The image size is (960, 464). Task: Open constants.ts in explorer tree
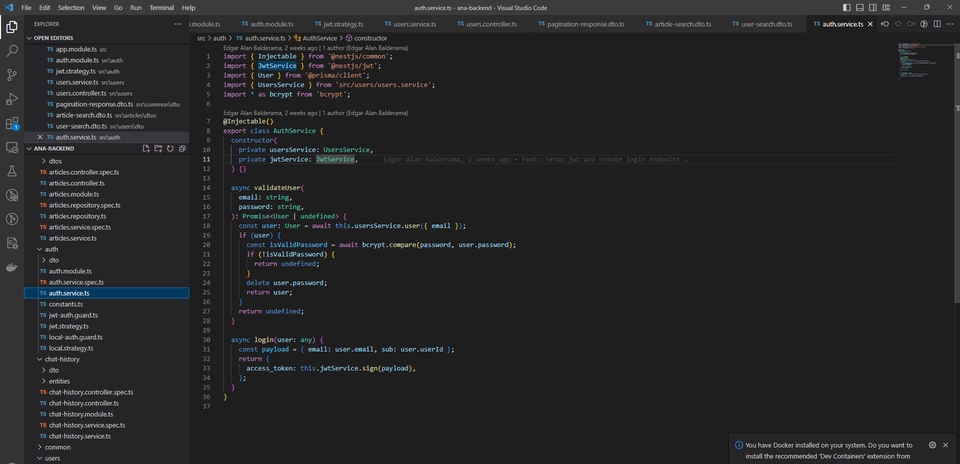[x=66, y=304]
